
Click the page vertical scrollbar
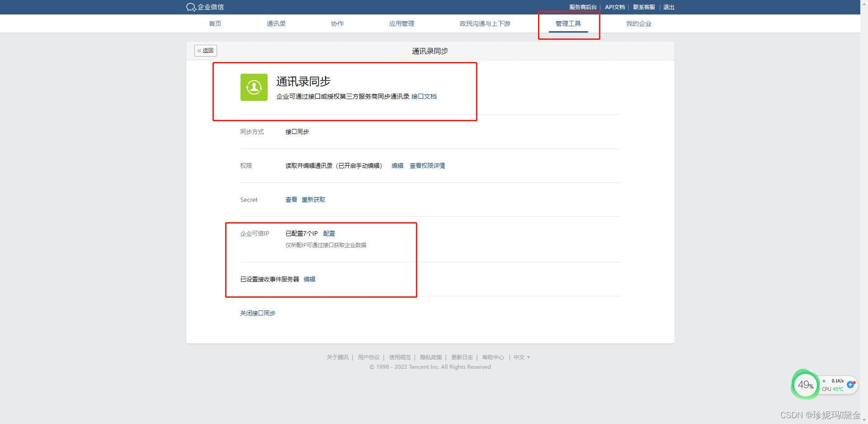click(x=864, y=212)
